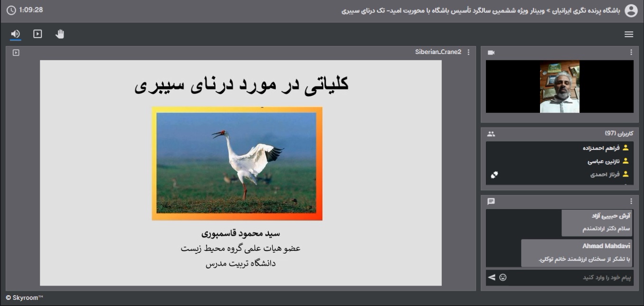This screenshot has width=644, height=306.
Task: Click the avatar icon beside فراهم احمدزاده
Action: pyautogui.click(x=625, y=148)
